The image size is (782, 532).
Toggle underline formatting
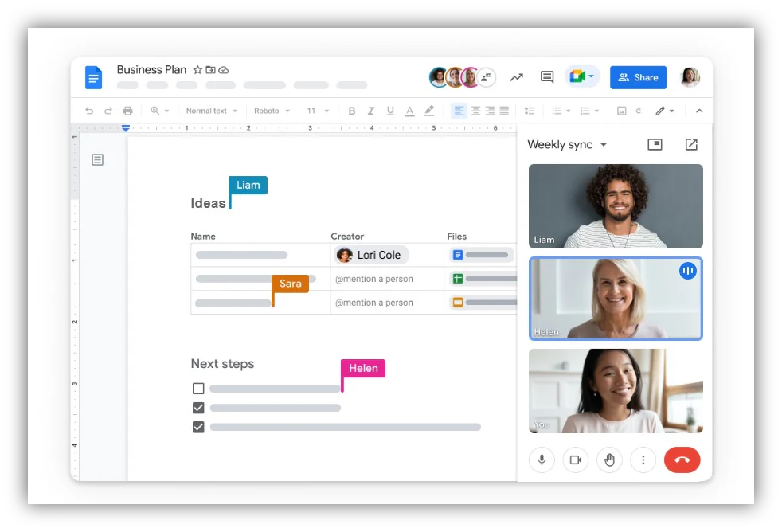(390, 111)
